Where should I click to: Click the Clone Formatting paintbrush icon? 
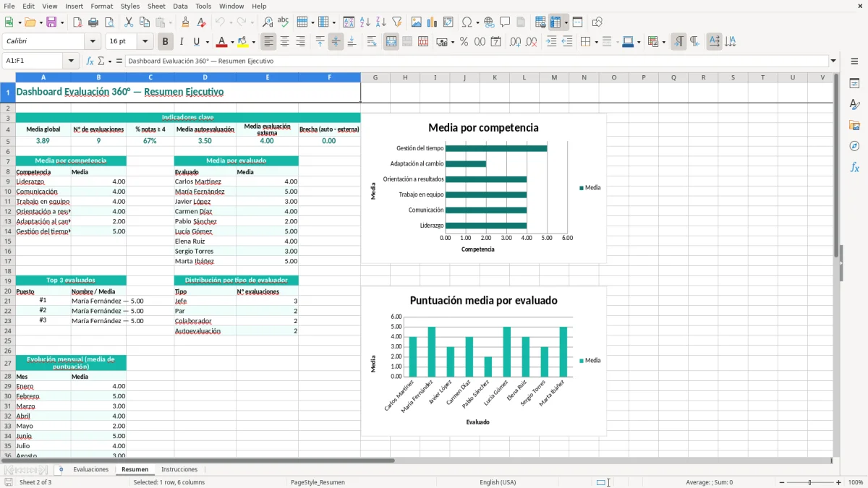(186, 22)
